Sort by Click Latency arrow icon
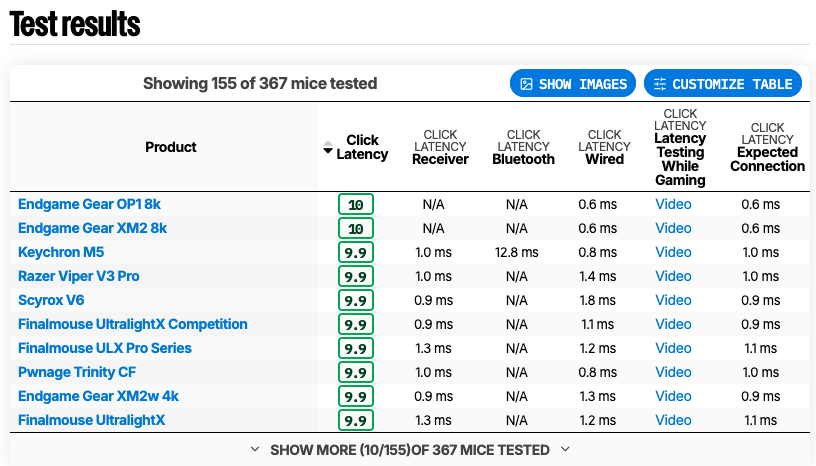Viewport: 816px width, 466px height. 327,147
